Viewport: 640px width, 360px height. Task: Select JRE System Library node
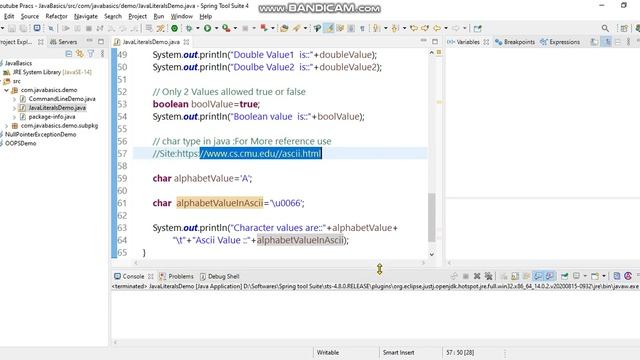37,72
